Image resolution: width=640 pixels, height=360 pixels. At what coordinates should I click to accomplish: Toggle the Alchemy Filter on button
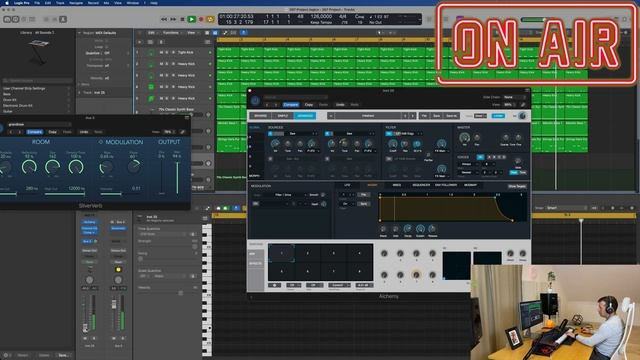pyautogui.click(x=389, y=133)
